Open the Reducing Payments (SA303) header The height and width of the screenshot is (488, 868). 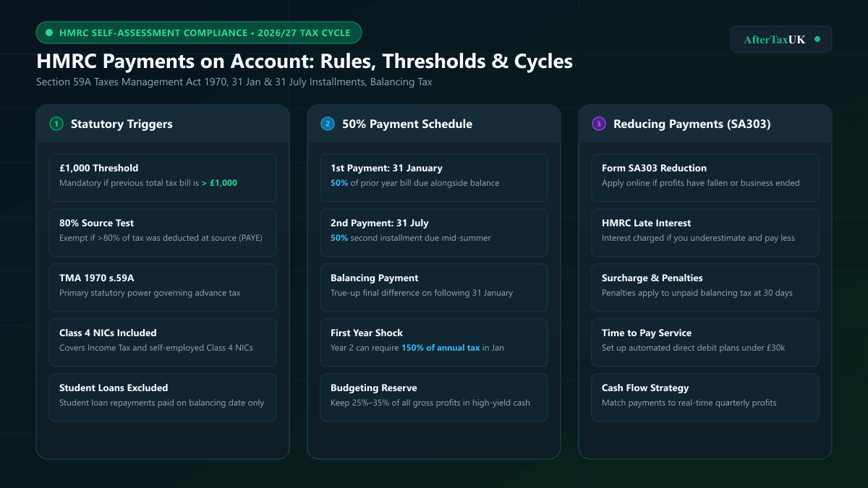[705, 124]
